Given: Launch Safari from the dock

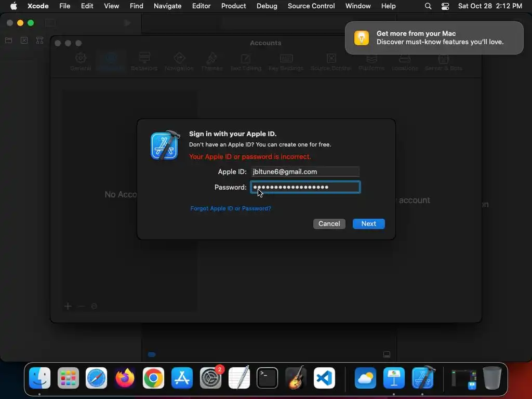Looking at the screenshot, I should [96, 378].
